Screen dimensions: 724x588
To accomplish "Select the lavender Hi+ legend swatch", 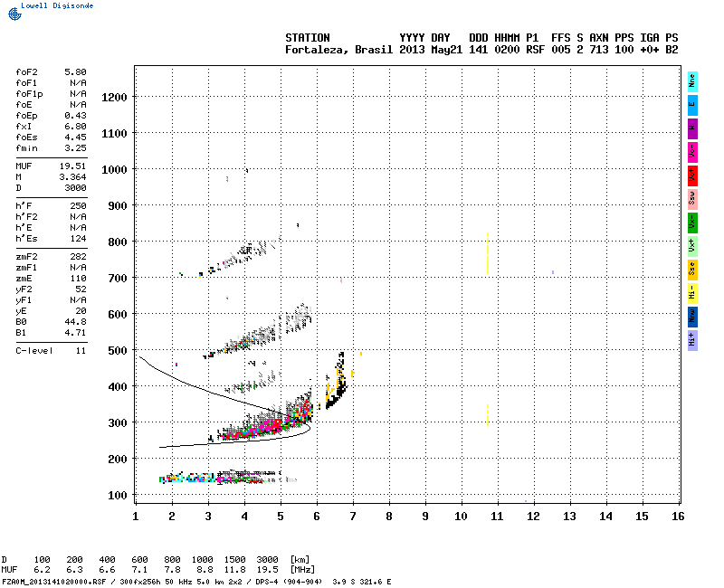I will pos(692,339).
